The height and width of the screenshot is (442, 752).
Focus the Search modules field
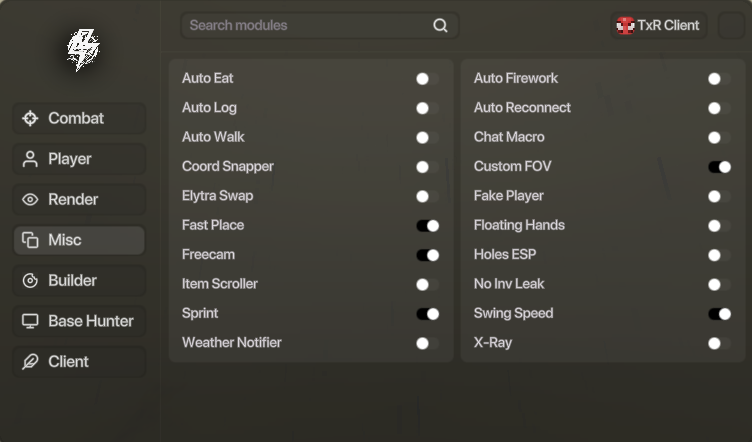(320, 25)
